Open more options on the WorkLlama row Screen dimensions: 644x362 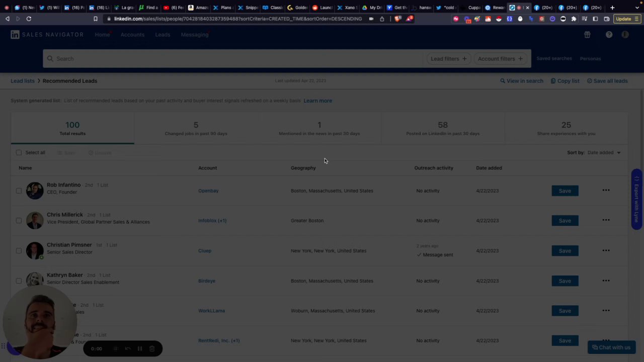click(x=606, y=311)
